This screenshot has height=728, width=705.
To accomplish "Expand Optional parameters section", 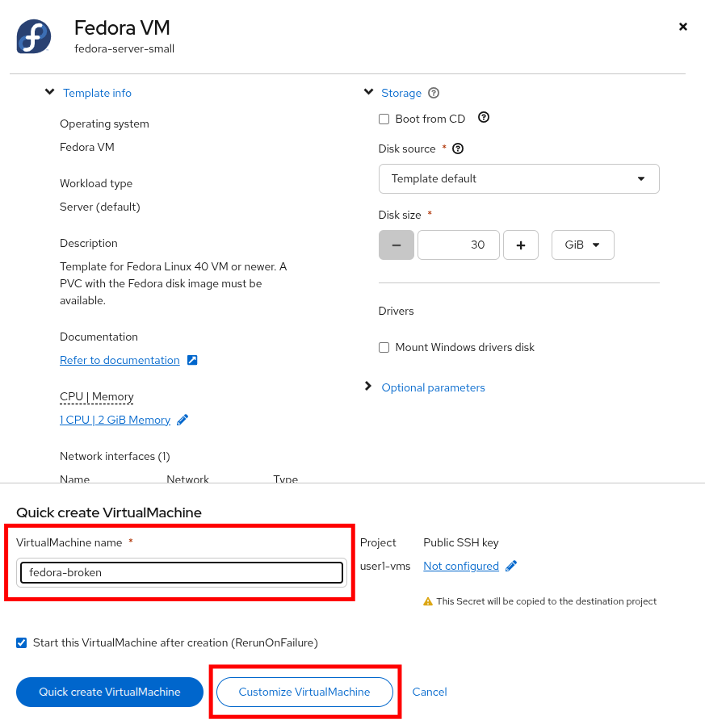I will (433, 387).
